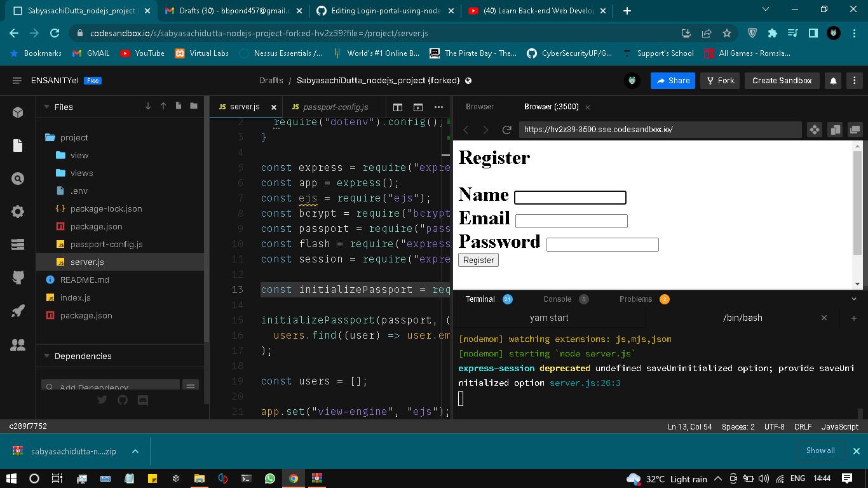The image size is (868, 488).
Task: Open the Server Control Panel icon
Action: (x=17, y=243)
